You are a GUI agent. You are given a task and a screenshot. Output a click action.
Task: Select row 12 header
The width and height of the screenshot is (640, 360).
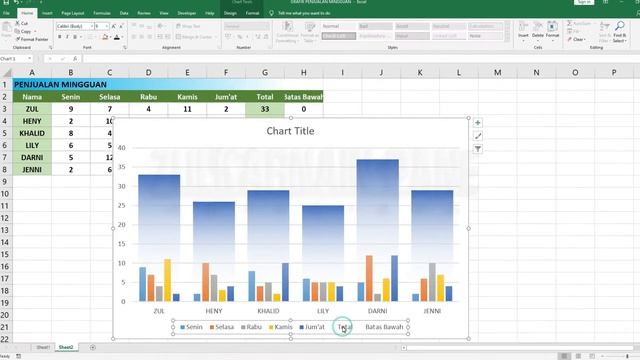tap(6, 218)
